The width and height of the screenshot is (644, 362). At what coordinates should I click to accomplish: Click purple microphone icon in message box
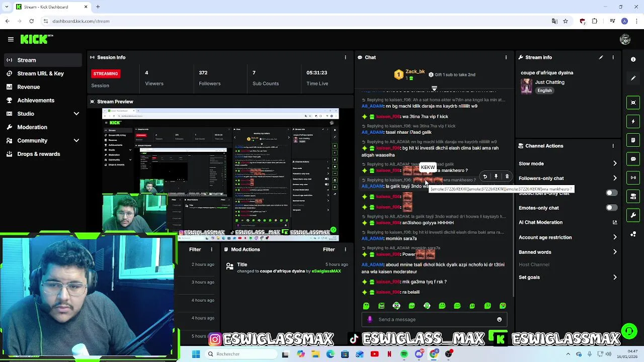(x=370, y=319)
